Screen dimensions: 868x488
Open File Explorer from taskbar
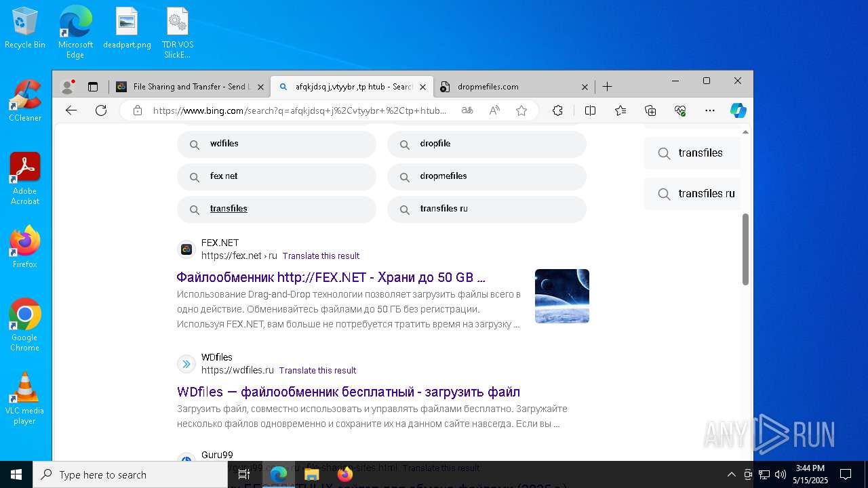[312, 474]
